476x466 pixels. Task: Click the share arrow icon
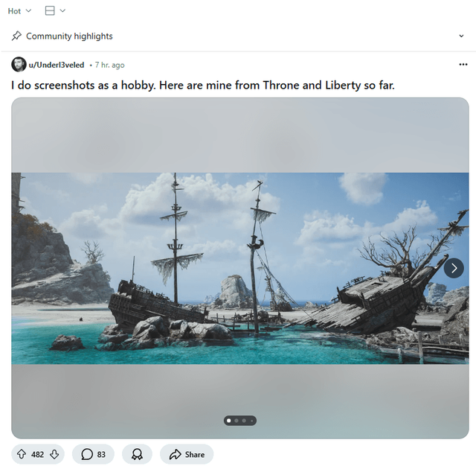[x=176, y=454]
